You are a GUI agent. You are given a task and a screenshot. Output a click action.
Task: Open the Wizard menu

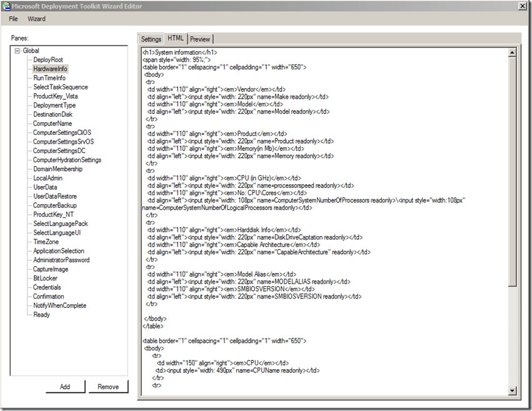tap(36, 19)
